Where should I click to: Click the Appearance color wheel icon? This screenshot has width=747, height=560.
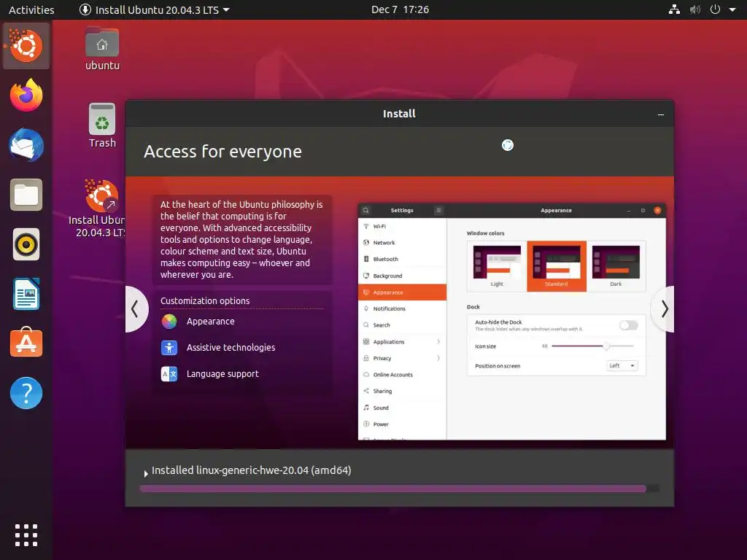tap(169, 322)
